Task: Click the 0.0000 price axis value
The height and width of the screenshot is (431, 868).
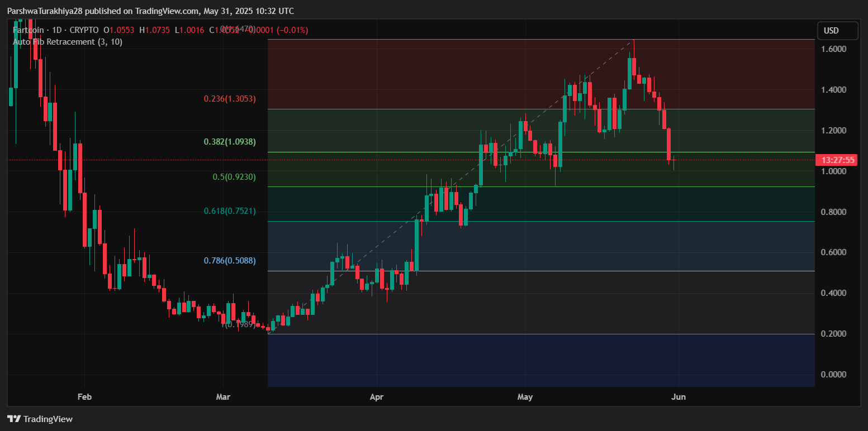Action: click(834, 374)
